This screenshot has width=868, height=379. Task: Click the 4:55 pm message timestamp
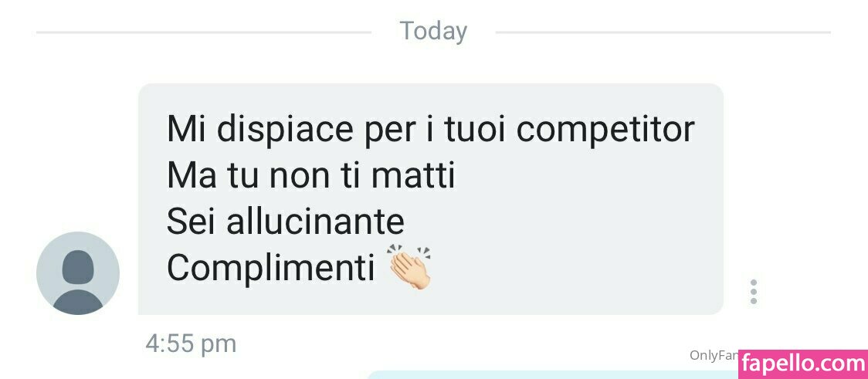coord(191,343)
